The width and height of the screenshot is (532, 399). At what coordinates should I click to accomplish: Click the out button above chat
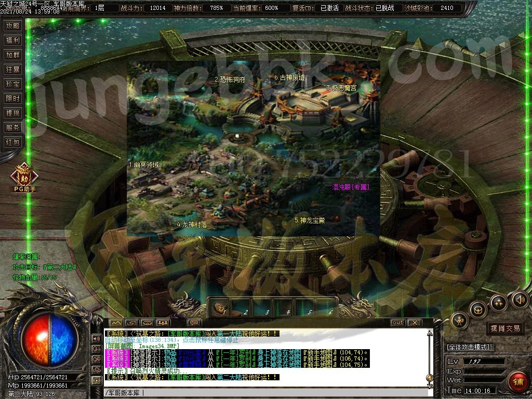pyautogui.click(x=397, y=323)
